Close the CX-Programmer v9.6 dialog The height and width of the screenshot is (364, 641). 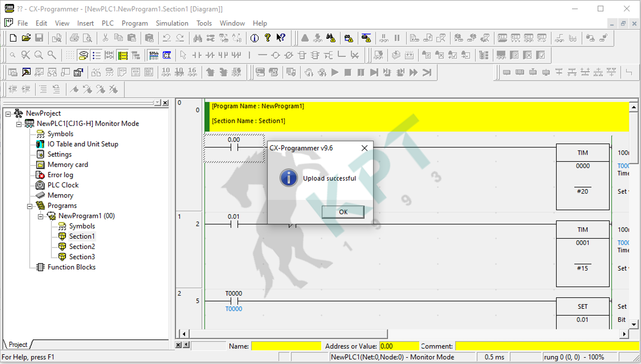[x=364, y=148]
